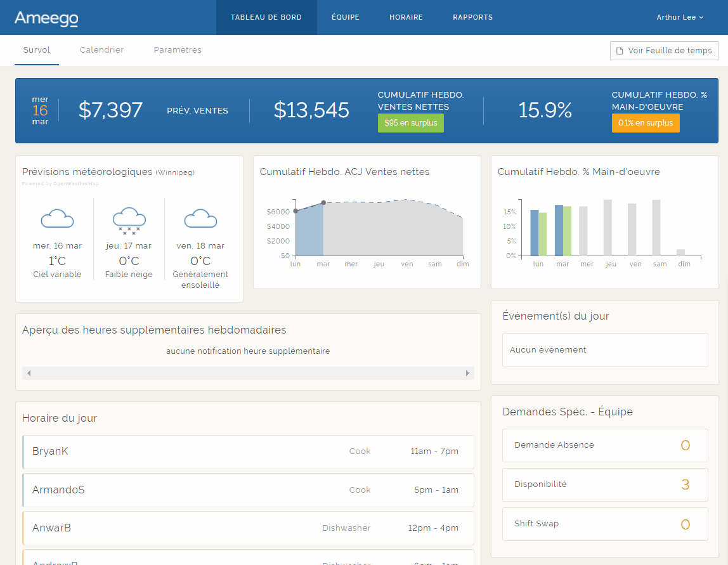Click Voir Feuille de temps button
The width and height of the screenshot is (728, 565).
coord(664,51)
